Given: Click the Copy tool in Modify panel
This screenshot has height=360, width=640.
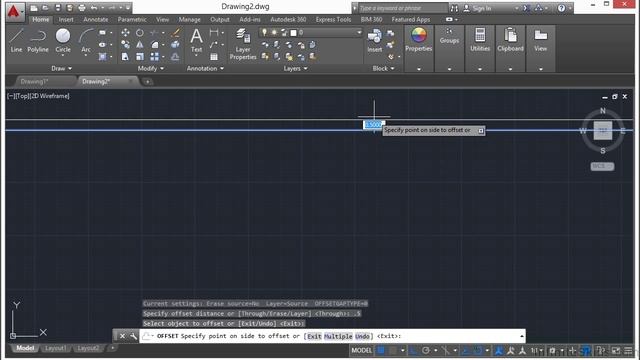Looking at the screenshot, I should click(x=125, y=44).
